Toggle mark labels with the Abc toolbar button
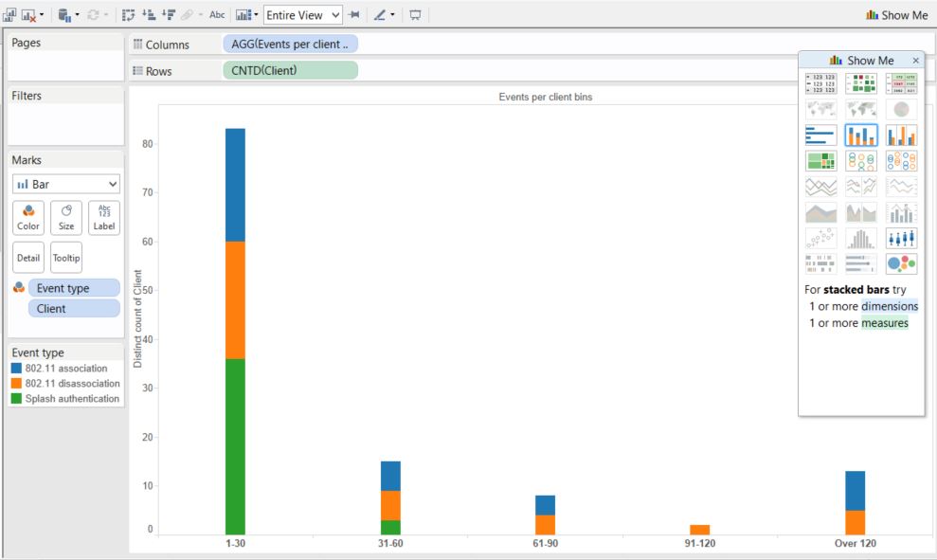The image size is (937, 560). point(217,15)
